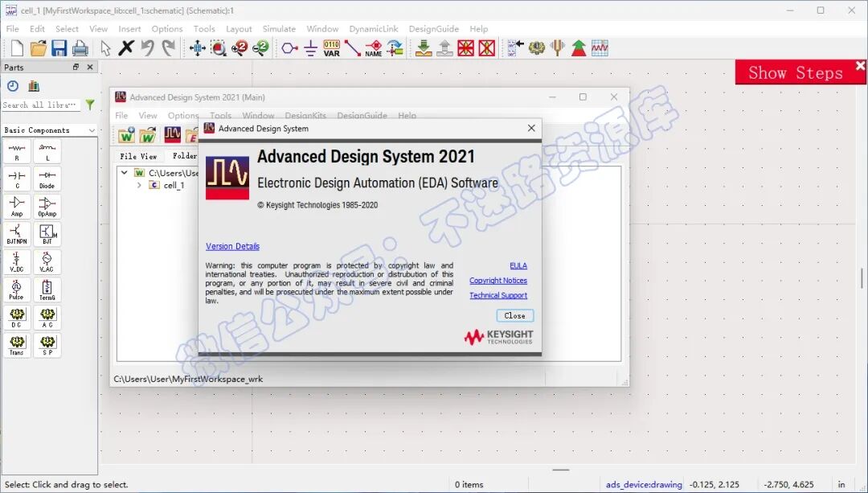Open the Copyright Notices link
Screen dimensions: 868x493
[498, 281]
